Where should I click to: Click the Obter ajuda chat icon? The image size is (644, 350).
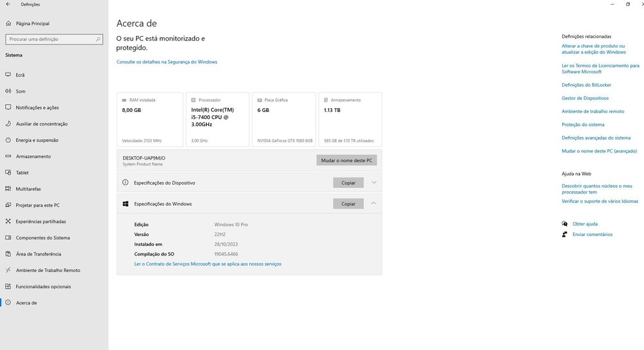click(565, 224)
